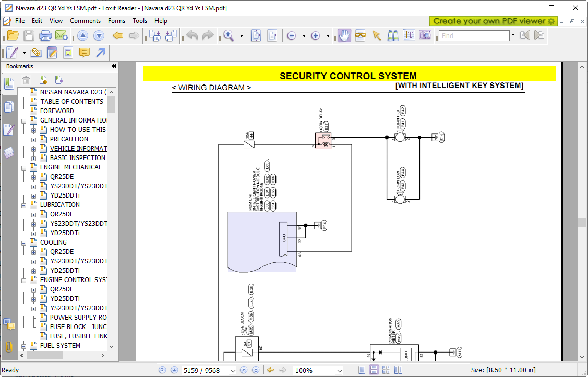Pick the blue Arrow drawing tool

point(101,53)
